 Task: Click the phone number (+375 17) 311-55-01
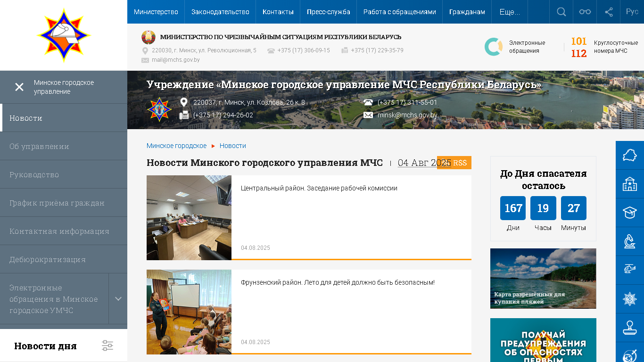point(407,102)
